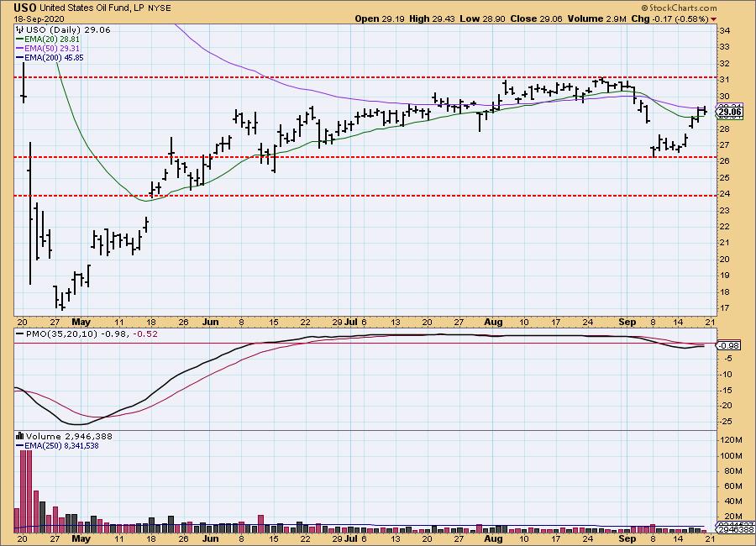Click the blue EMA(200) legend line marker
756x546 pixels.
point(19,57)
